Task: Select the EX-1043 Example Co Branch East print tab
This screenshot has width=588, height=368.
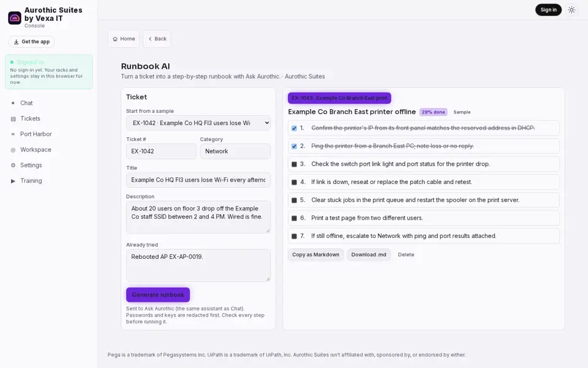Action: click(339, 98)
